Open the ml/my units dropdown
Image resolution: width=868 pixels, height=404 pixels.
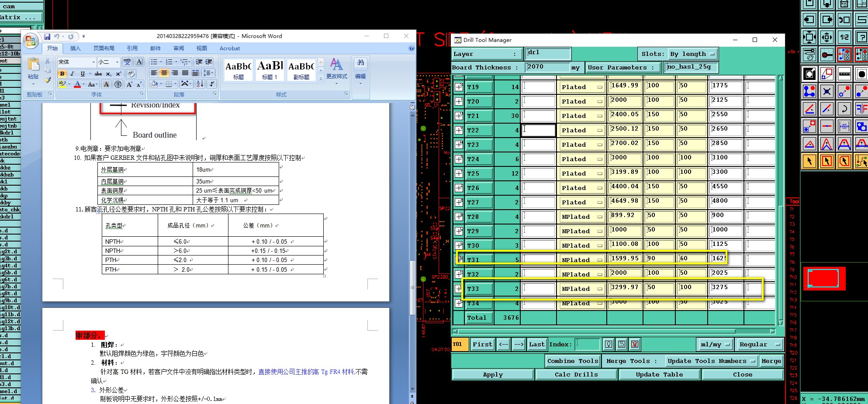715,345
